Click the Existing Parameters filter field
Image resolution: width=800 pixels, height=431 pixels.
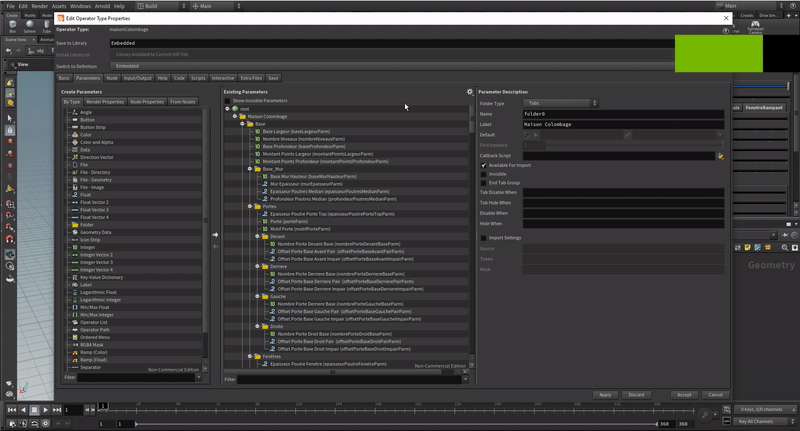tap(349, 379)
